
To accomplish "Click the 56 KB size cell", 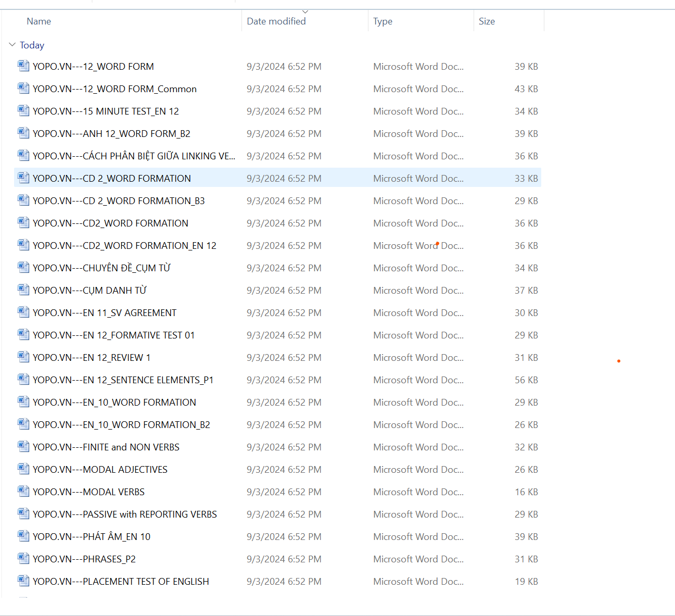I will (526, 380).
